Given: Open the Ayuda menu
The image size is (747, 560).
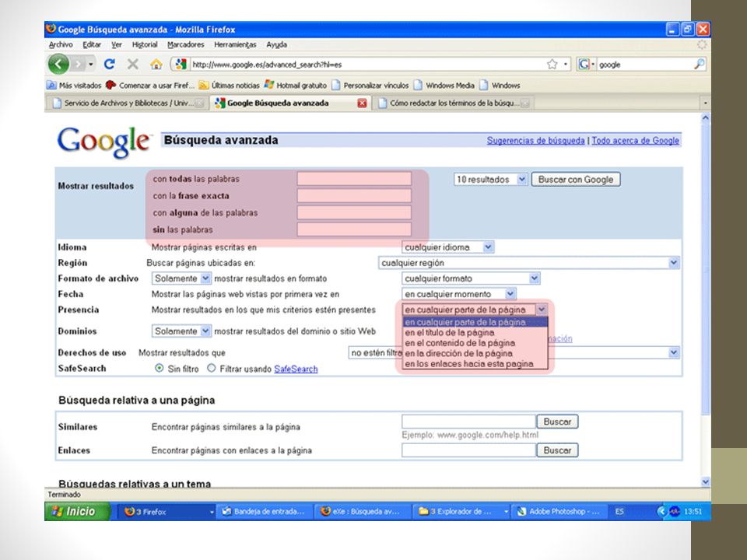Looking at the screenshot, I should (277, 44).
